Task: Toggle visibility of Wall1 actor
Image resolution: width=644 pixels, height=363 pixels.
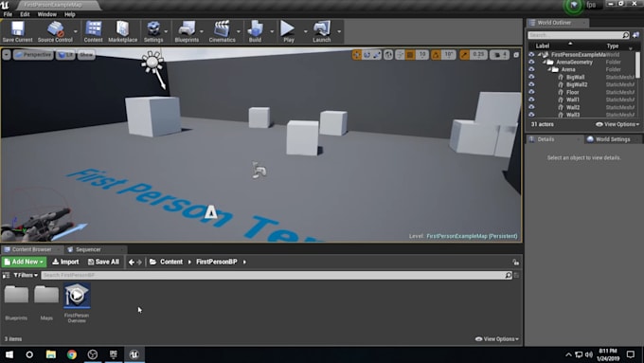Action: (531, 100)
